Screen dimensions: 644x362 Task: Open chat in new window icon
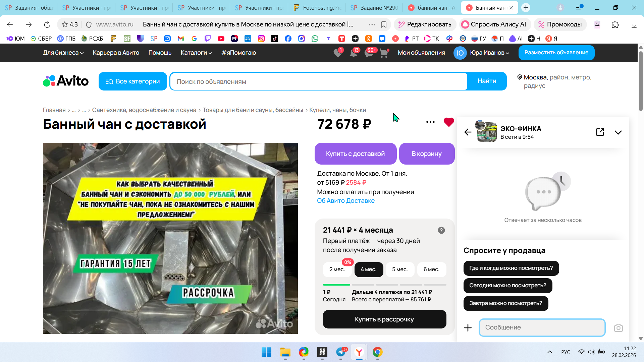pyautogui.click(x=600, y=132)
